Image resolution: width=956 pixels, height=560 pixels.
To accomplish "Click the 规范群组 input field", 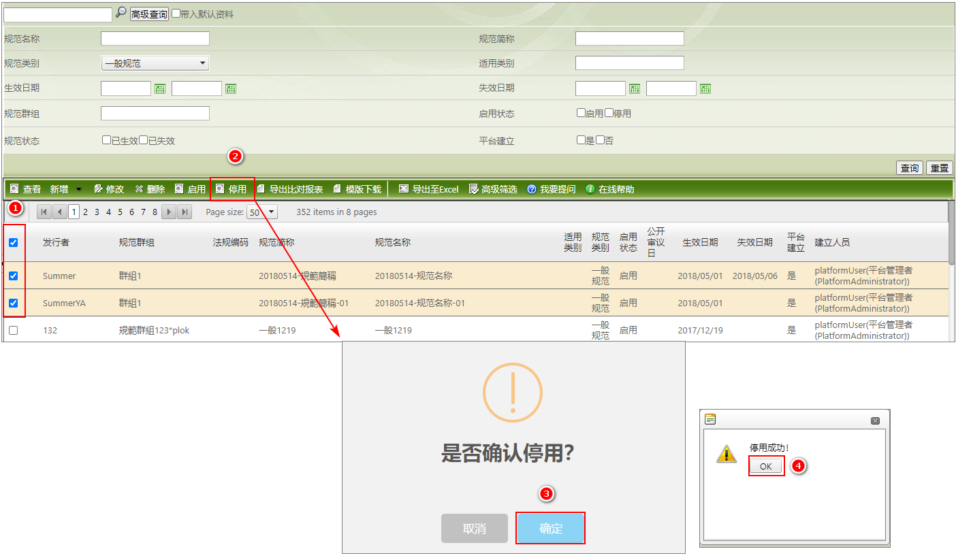I will click(x=155, y=113).
